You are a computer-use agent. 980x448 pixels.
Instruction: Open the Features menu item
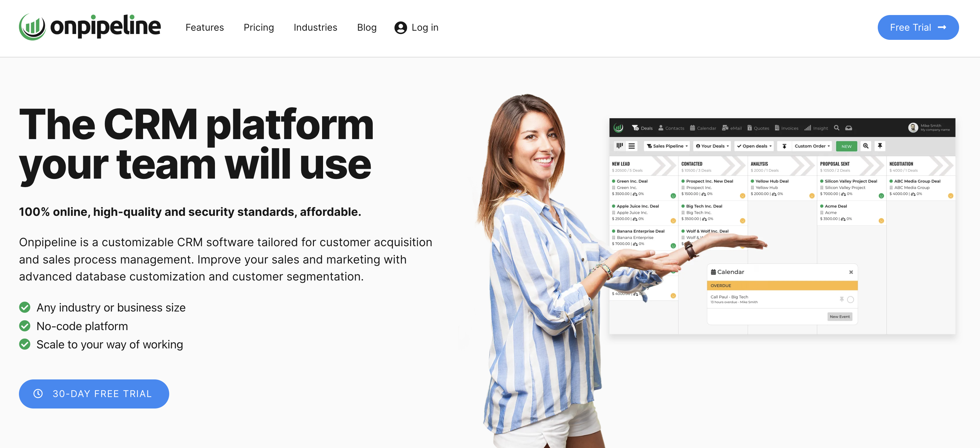click(204, 27)
